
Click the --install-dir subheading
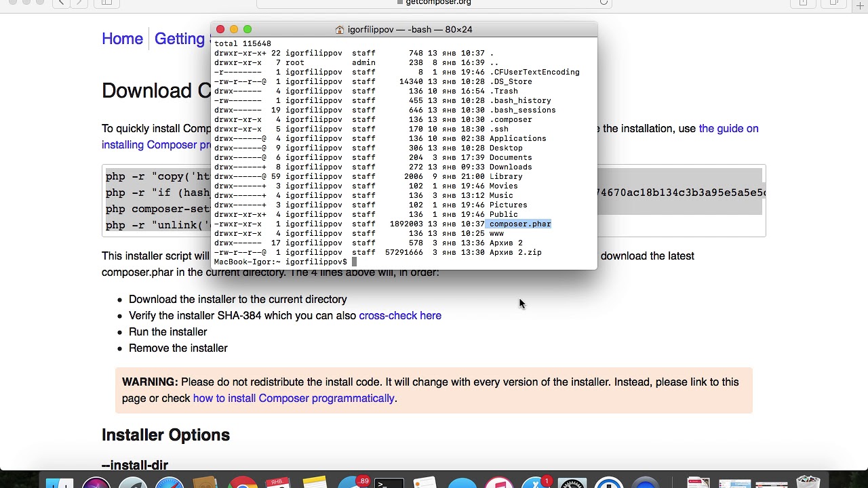coord(135,465)
